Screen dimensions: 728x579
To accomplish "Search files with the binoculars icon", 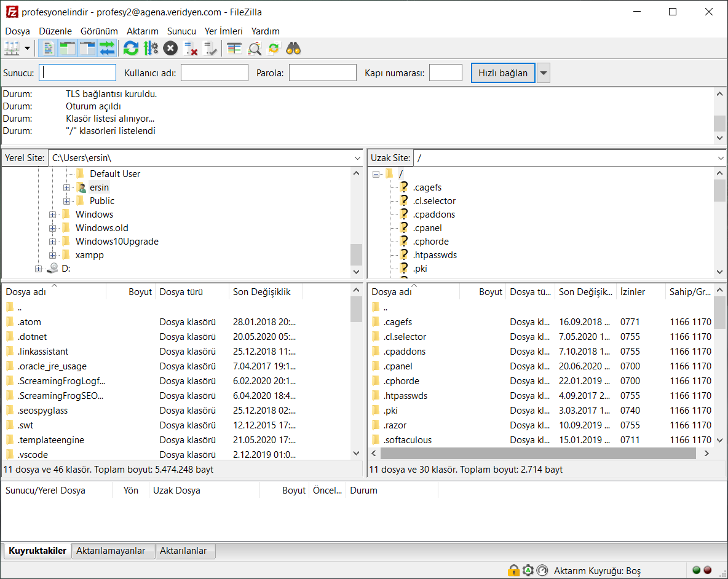I will click(x=293, y=48).
